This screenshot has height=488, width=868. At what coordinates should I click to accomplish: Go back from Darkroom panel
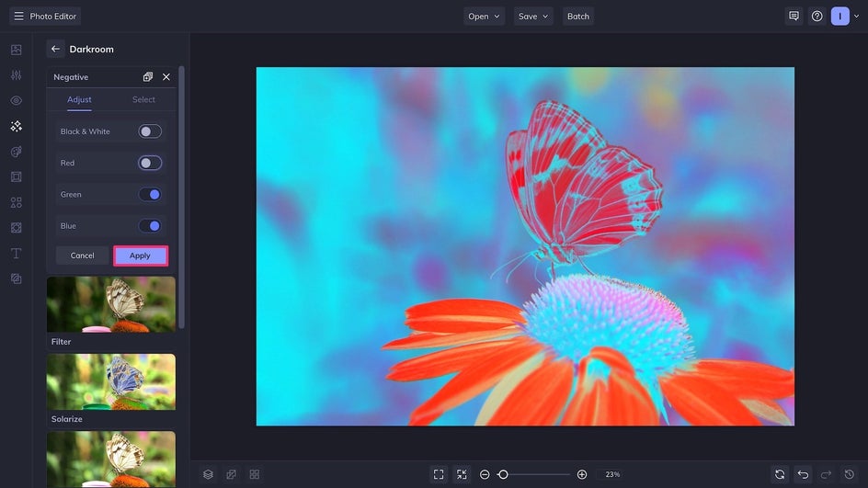click(55, 49)
